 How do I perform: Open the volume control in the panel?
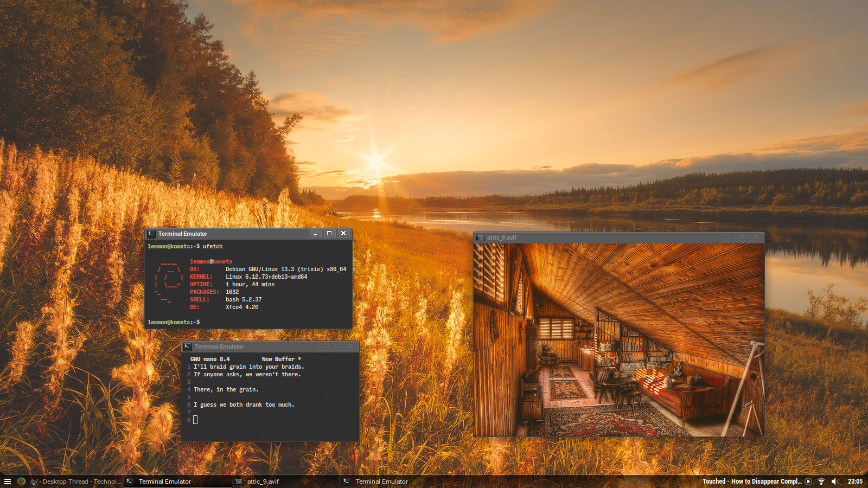835,481
